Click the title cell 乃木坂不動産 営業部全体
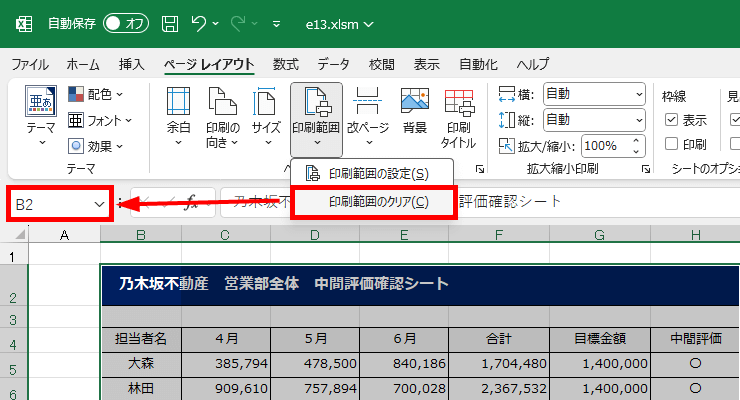 420,284
